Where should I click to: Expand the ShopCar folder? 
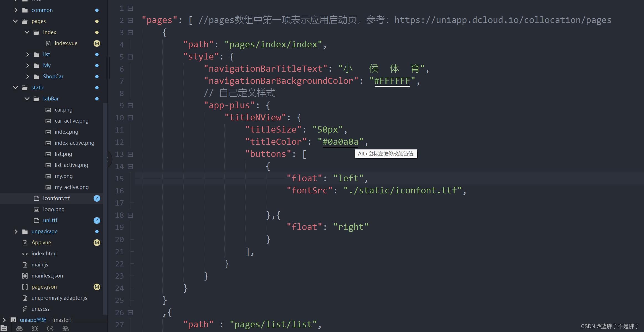(27, 77)
